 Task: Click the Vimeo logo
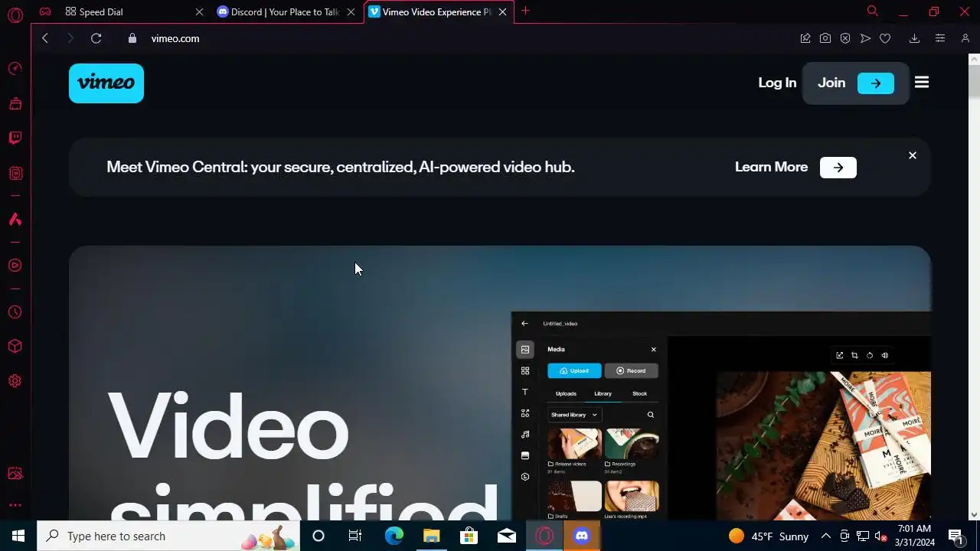pyautogui.click(x=106, y=83)
